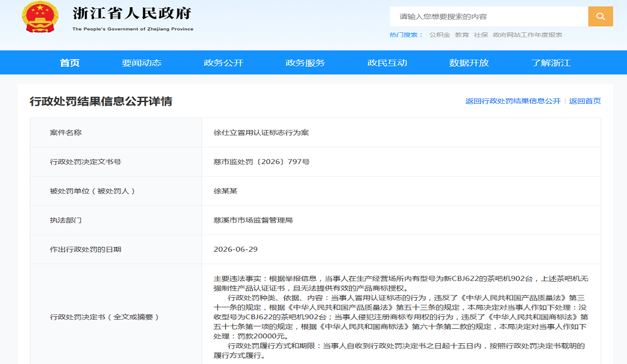Open the 政民互动 nav item
627x364 pixels.
pos(387,63)
